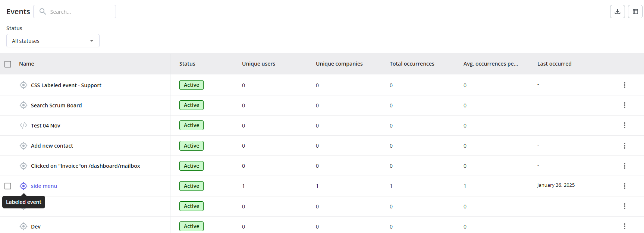Screen dimensions: 644x233
Task: Open Add new contact event
Action: [x=52, y=146]
